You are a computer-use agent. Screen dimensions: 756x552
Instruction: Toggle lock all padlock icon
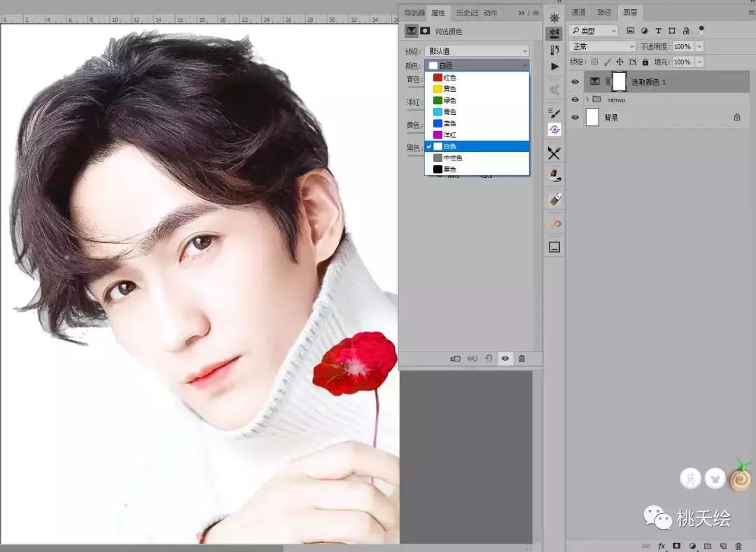pos(645,62)
